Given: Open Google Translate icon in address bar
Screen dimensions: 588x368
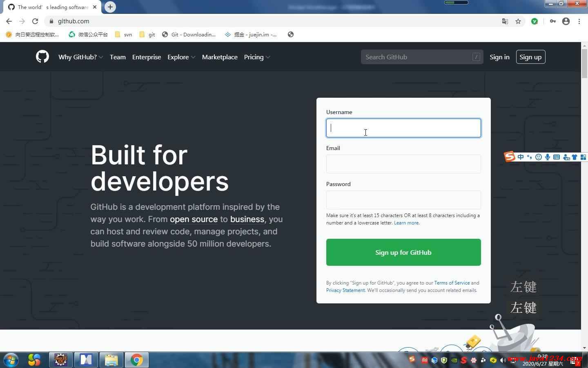Looking at the screenshot, I should pyautogui.click(x=505, y=21).
